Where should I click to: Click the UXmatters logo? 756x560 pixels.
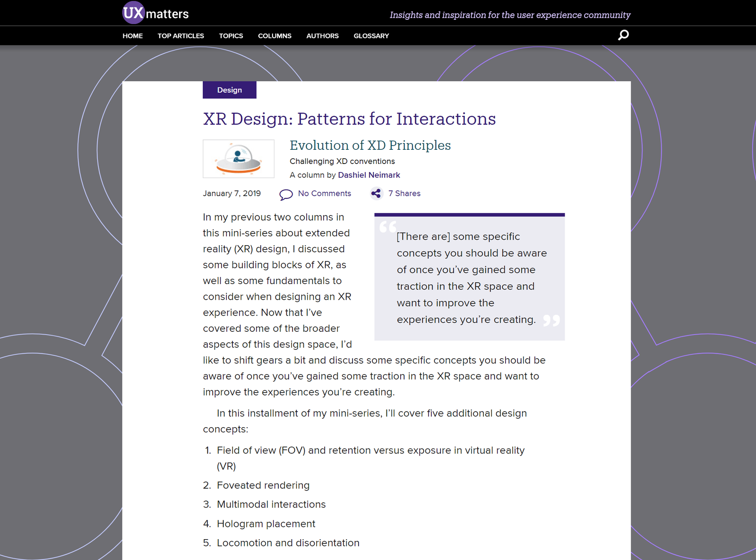155,13
